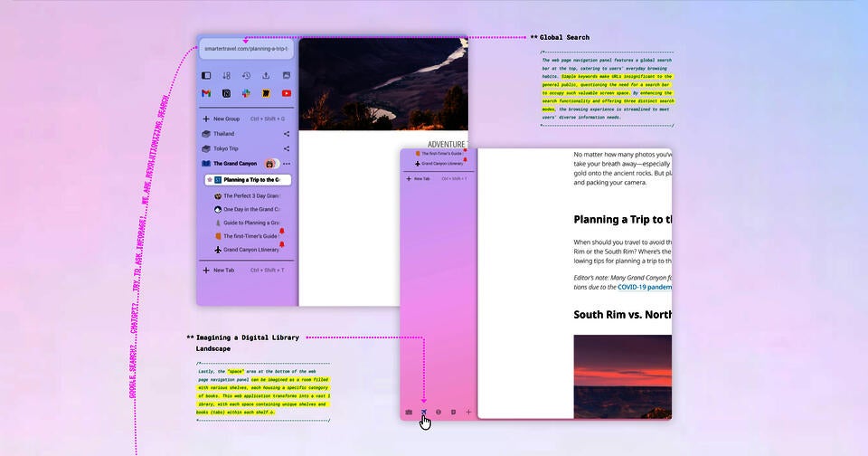Image resolution: width=868 pixels, height=456 pixels.
Task: Select the airplane space icon in front window
Action: click(424, 413)
